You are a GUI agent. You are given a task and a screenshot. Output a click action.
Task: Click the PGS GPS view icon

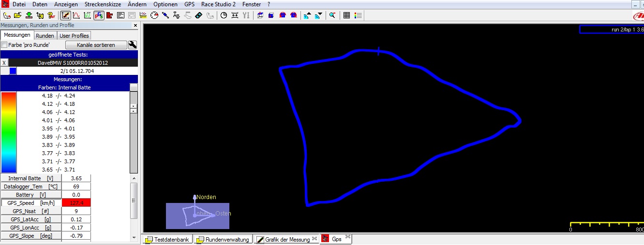pyautogui.click(x=99, y=15)
